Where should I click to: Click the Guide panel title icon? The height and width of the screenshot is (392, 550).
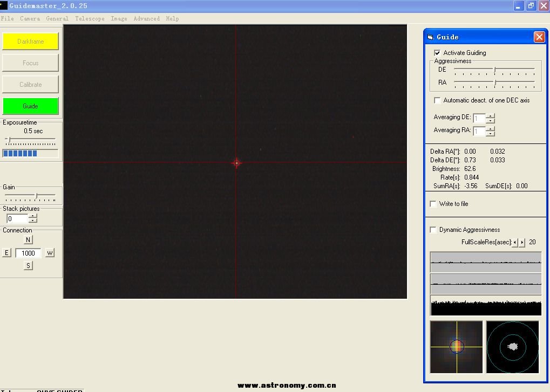(x=430, y=37)
